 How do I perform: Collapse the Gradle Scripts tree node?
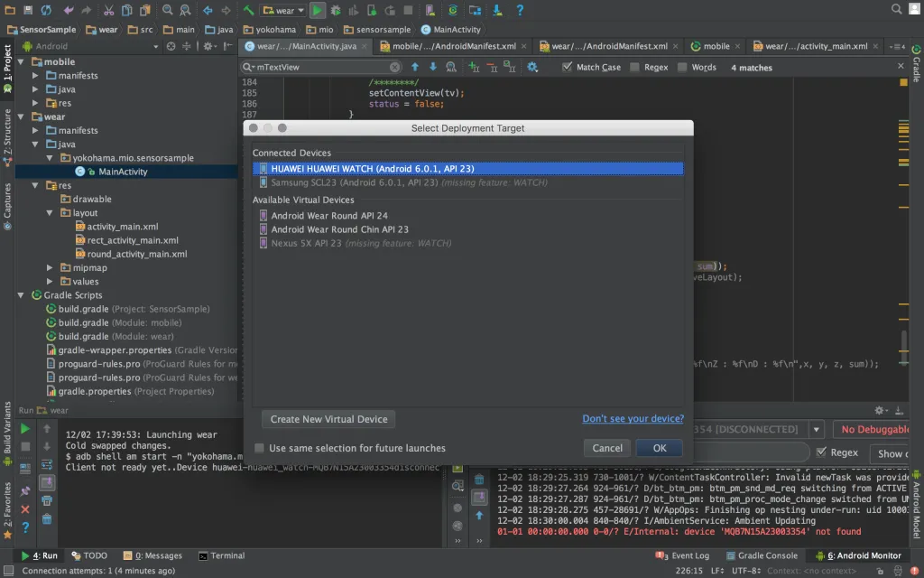click(x=22, y=295)
